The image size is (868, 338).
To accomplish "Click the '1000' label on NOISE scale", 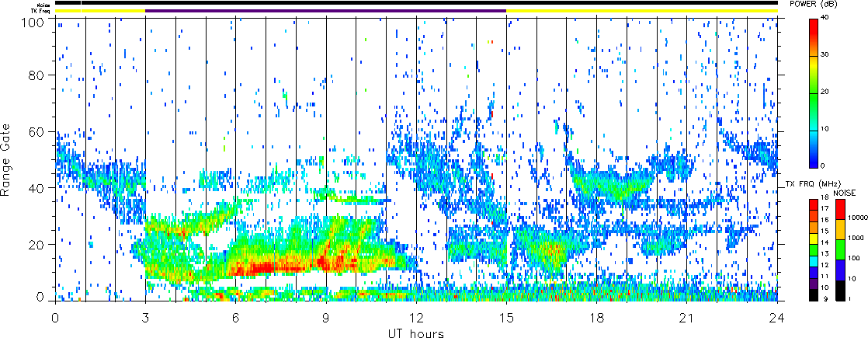I will 854,239.
